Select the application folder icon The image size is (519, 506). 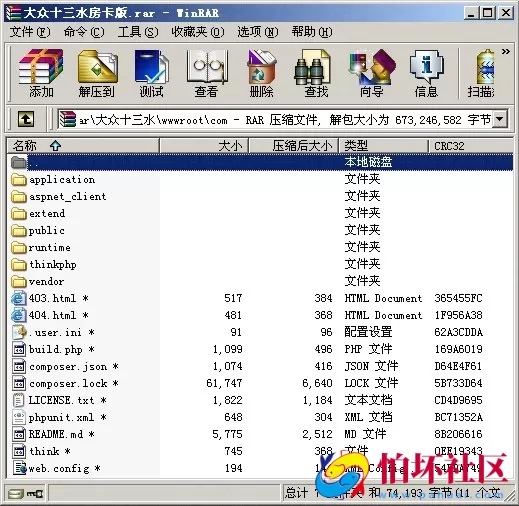[19, 180]
